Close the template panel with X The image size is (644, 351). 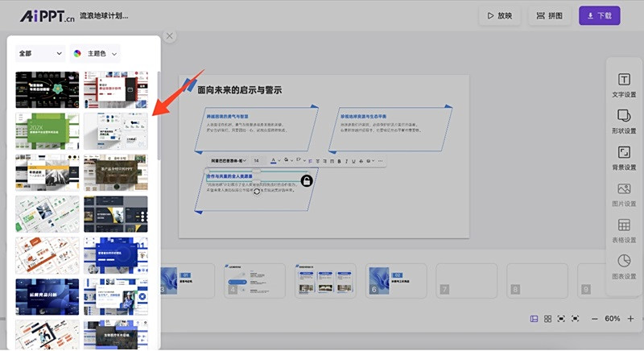(169, 35)
